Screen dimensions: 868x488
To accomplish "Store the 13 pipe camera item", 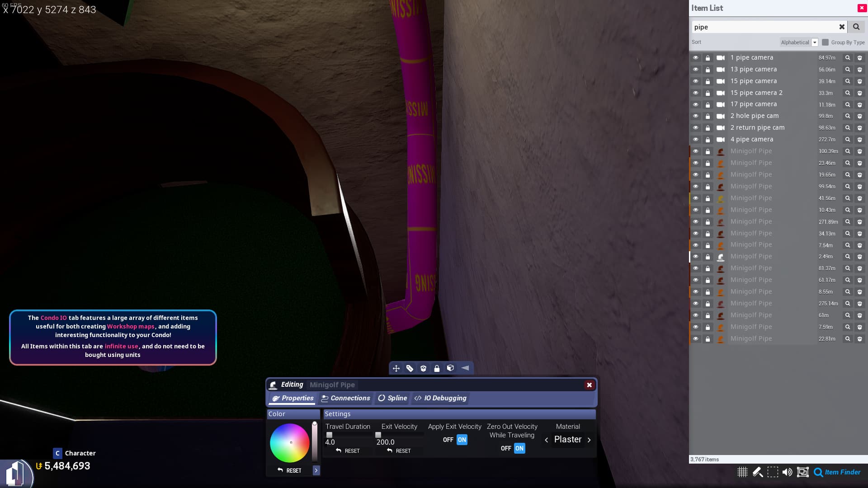I will (859, 70).
